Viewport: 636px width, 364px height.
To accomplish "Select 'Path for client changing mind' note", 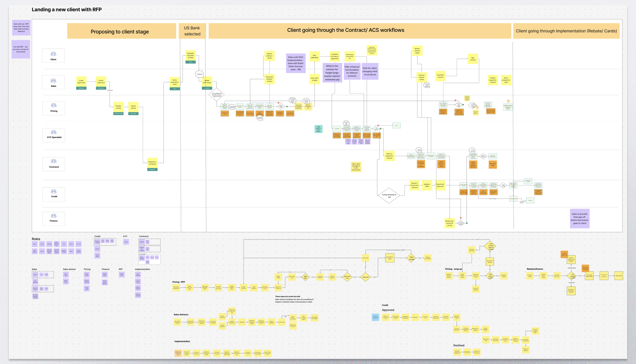I will 370,71.
